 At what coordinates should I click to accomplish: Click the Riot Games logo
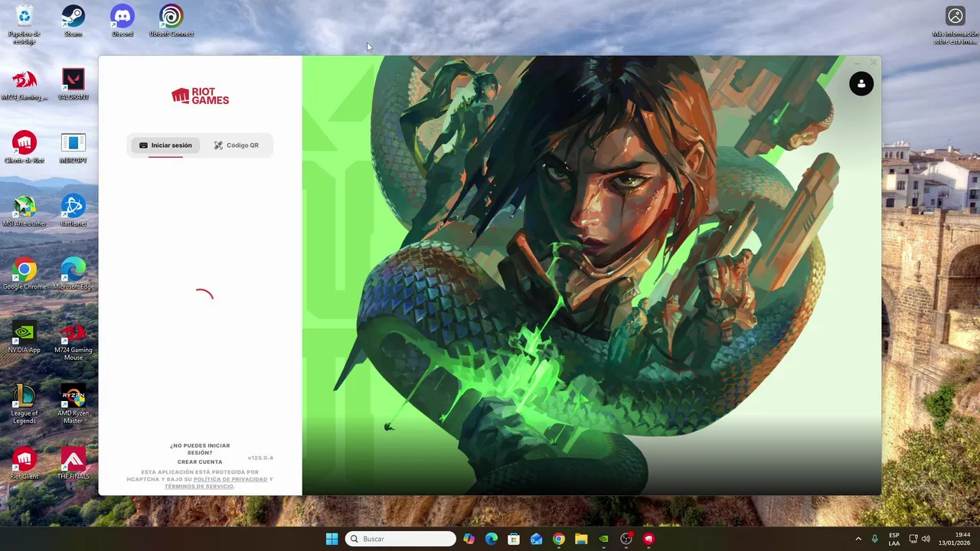(x=200, y=96)
